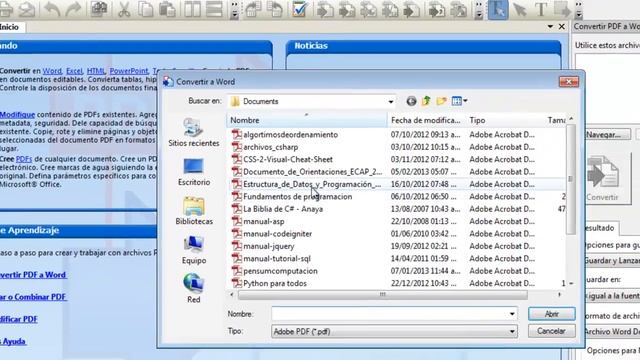Open Guardar y Lanzar dropdown in side panel
The width and height of the screenshot is (640, 360).
pos(612,260)
